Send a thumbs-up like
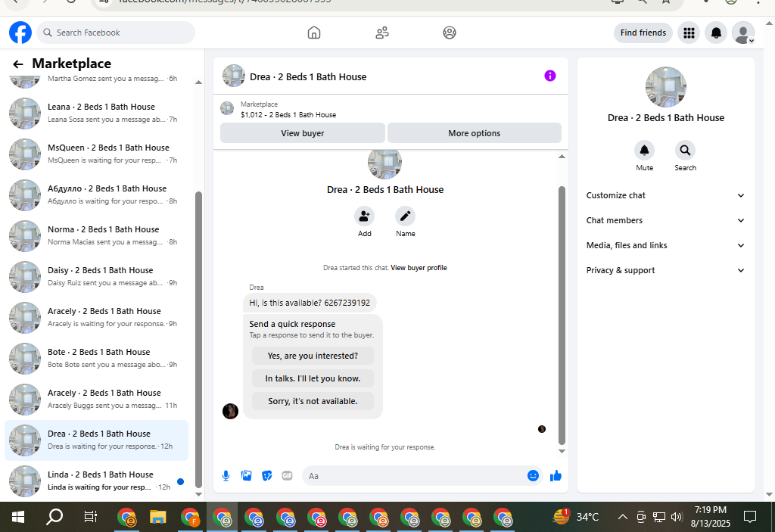 556,476
